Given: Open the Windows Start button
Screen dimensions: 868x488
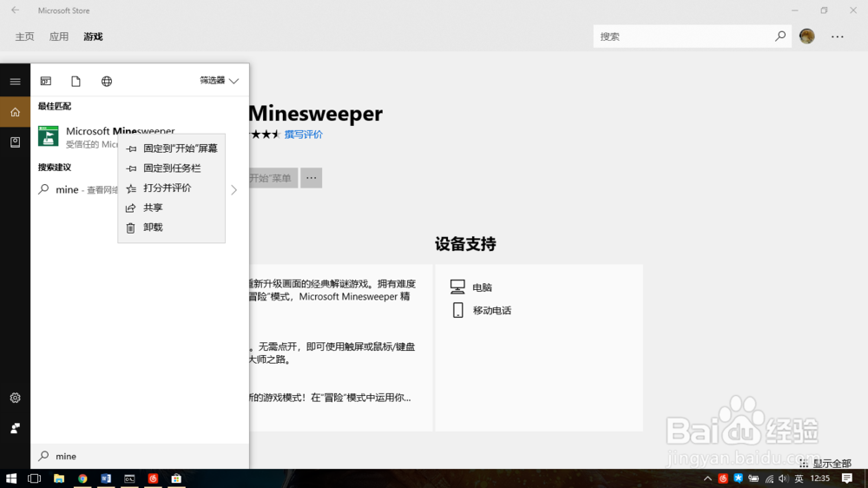Looking at the screenshot, I should pyautogui.click(x=11, y=478).
